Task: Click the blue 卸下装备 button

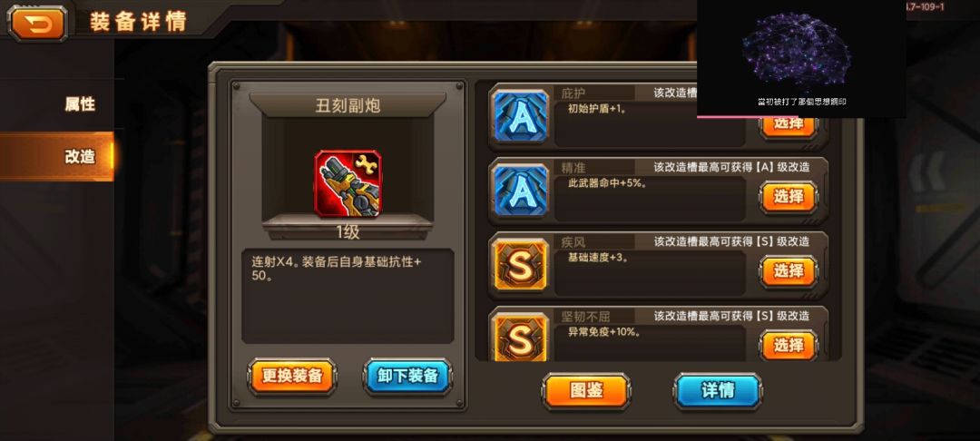Action: [407, 376]
